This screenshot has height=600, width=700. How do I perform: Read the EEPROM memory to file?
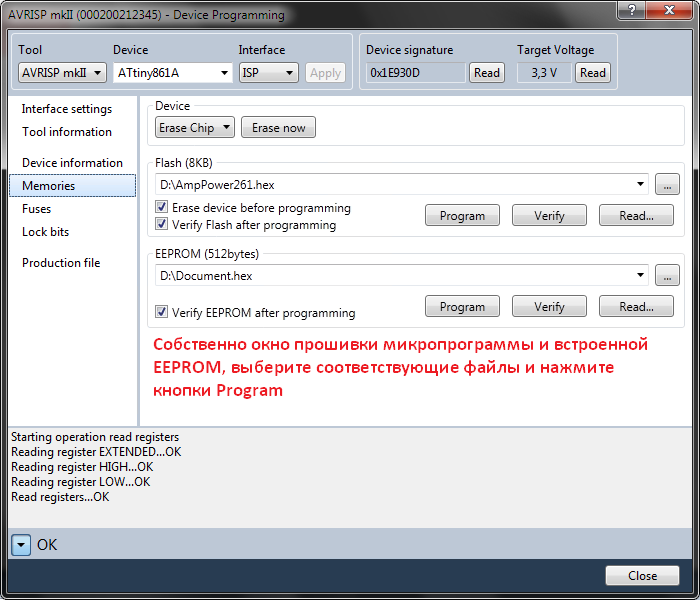pyautogui.click(x=636, y=306)
